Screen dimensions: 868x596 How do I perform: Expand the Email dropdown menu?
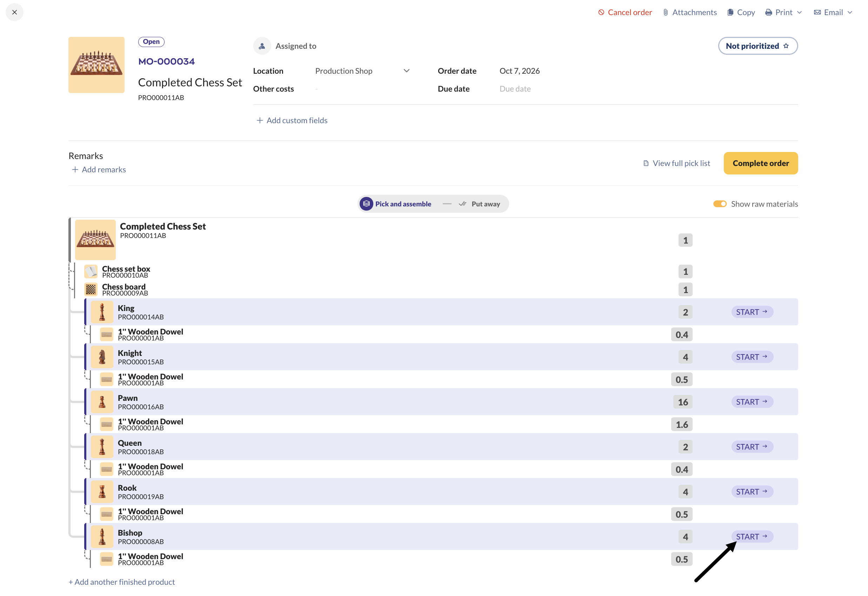click(833, 12)
